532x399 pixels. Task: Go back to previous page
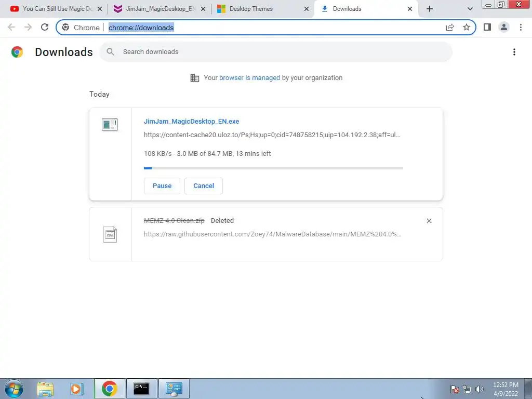pyautogui.click(x=11, y=27)
